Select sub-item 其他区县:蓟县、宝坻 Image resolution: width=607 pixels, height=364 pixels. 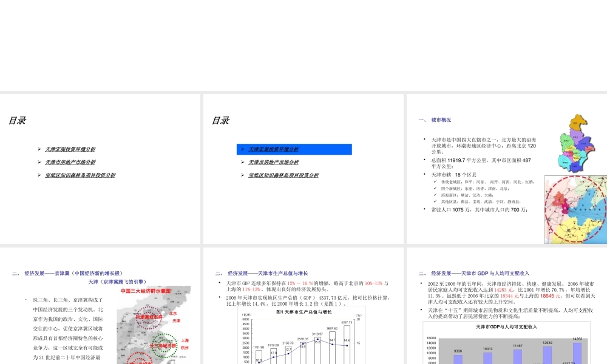coord(481,202)
